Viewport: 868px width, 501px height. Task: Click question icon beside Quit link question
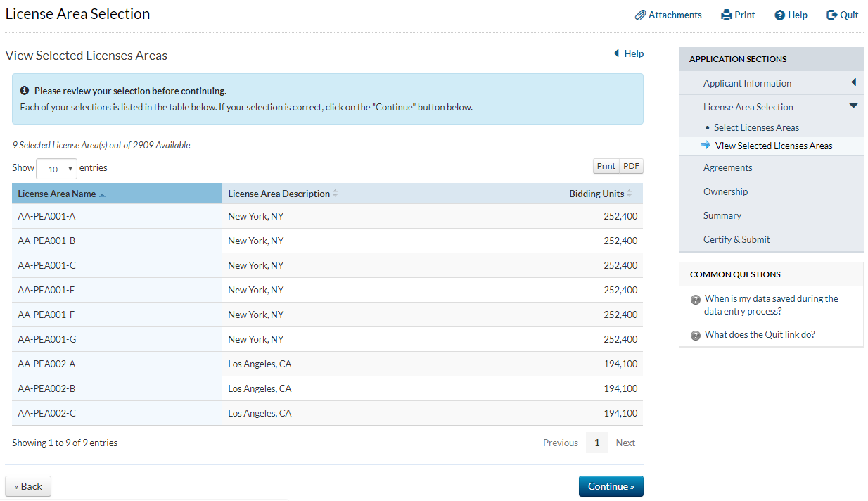pyautogui.click(x=696, y=336)
